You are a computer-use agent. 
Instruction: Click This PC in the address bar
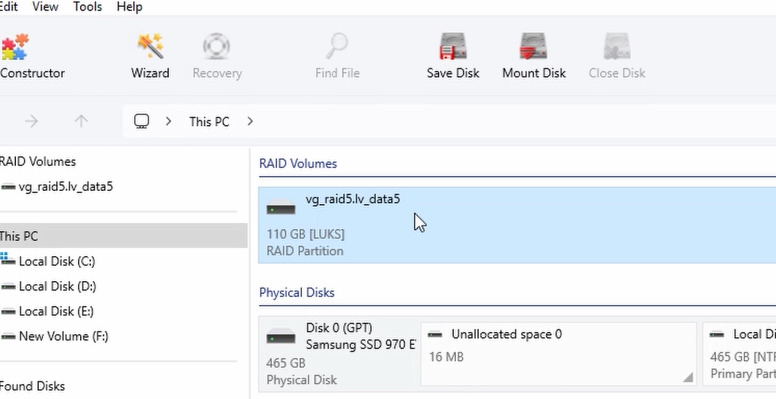[x=209, y=122]
